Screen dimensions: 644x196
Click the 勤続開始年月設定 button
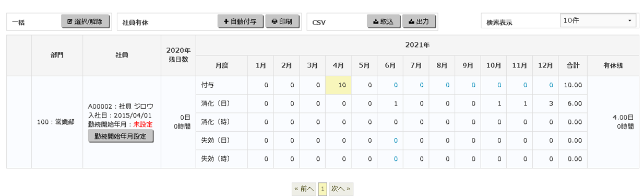121,136
